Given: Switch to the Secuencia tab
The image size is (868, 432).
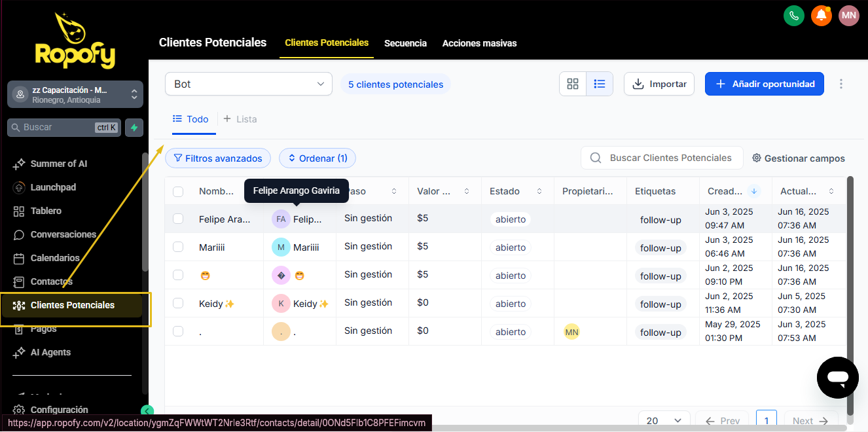Looking at the screenshot, I should 405,43.
